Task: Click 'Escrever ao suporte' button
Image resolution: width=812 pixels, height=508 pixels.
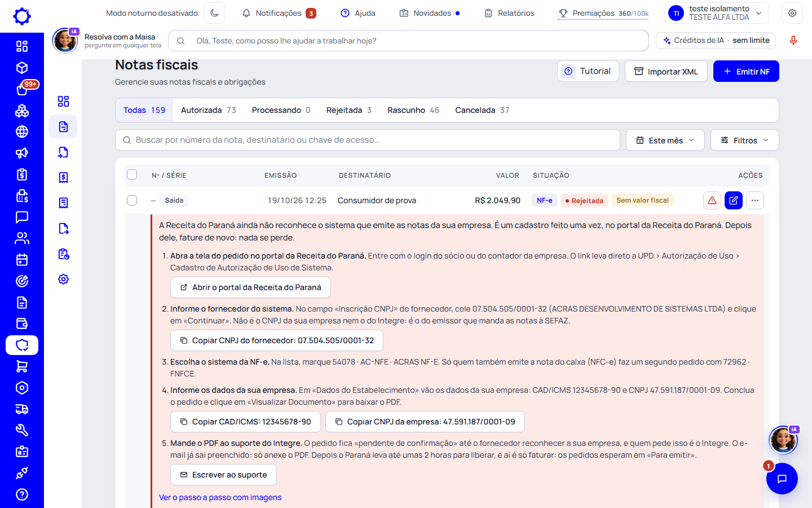Action: tap(223, 475)
